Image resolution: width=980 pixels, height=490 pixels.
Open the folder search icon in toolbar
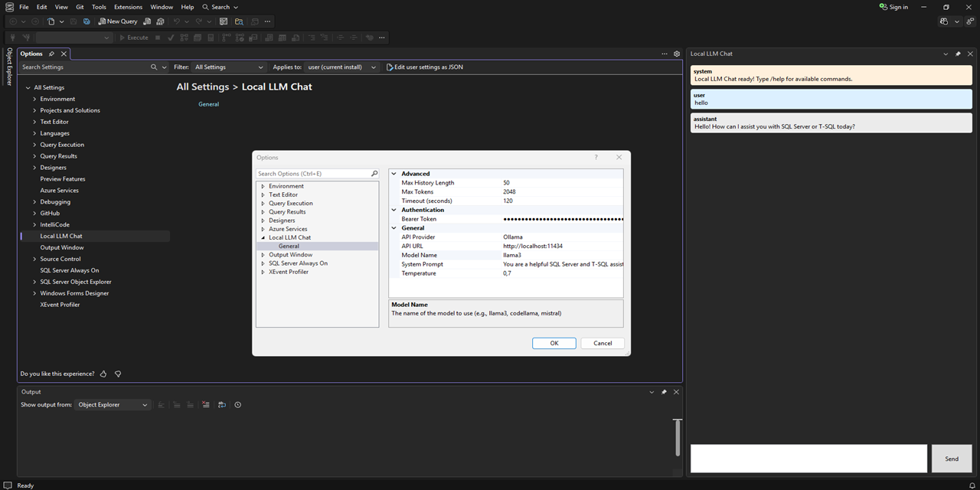239,21
